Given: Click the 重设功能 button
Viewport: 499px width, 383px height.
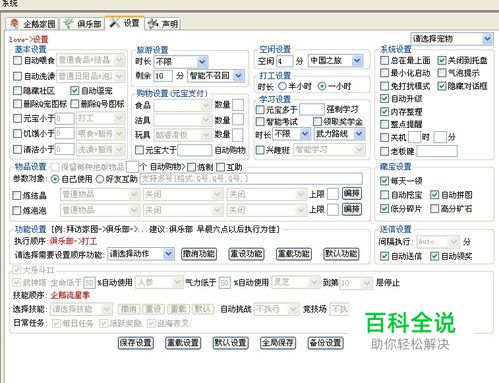Looking at the screenshot, I should pyautogui.click(x=246, y=254).
